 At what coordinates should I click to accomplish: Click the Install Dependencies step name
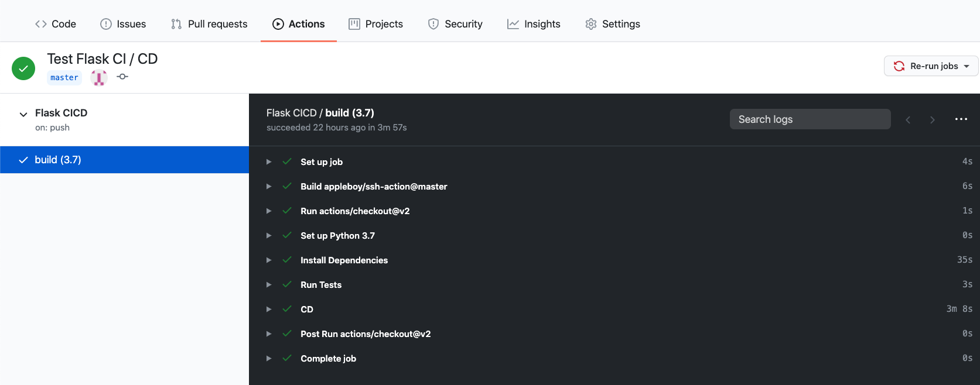tap(344, 260)
